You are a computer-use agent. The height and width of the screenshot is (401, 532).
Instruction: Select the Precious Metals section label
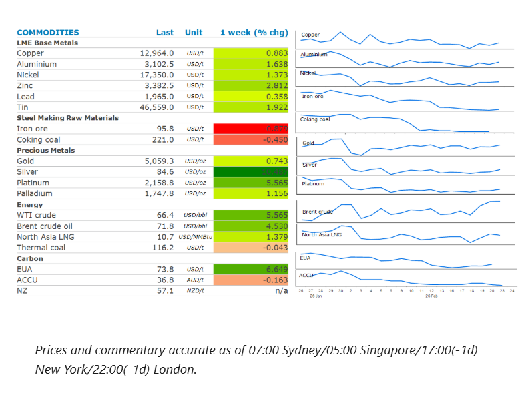click(x=46, y=150)
